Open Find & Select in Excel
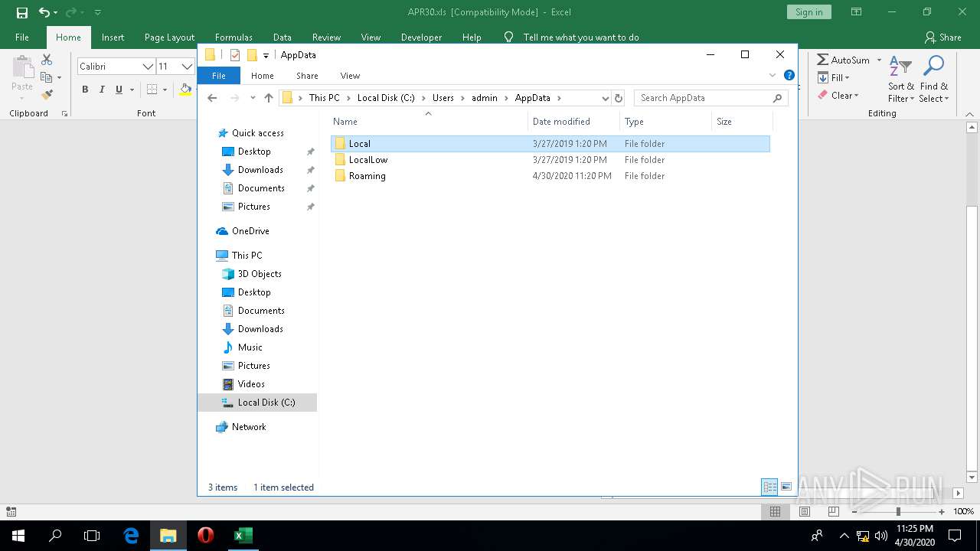Screen dimensions: 980x551 [933, 80]
